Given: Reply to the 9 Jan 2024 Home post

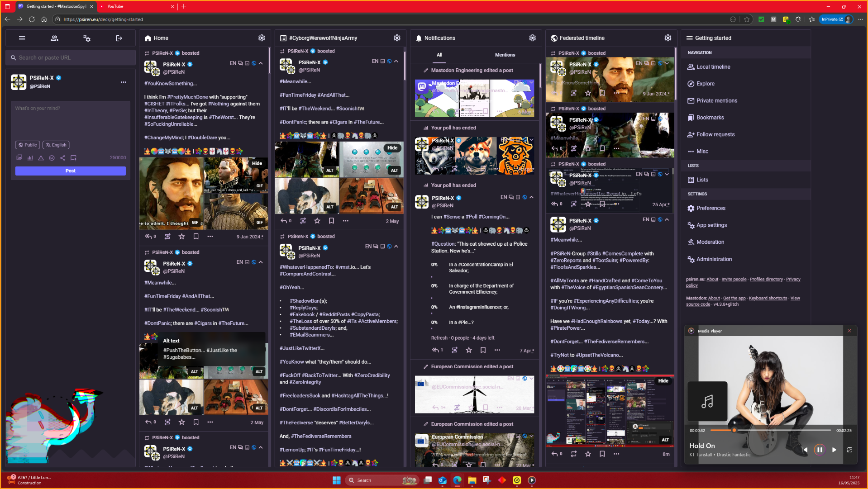Looking at the screenshot, I should pos(148,237).
